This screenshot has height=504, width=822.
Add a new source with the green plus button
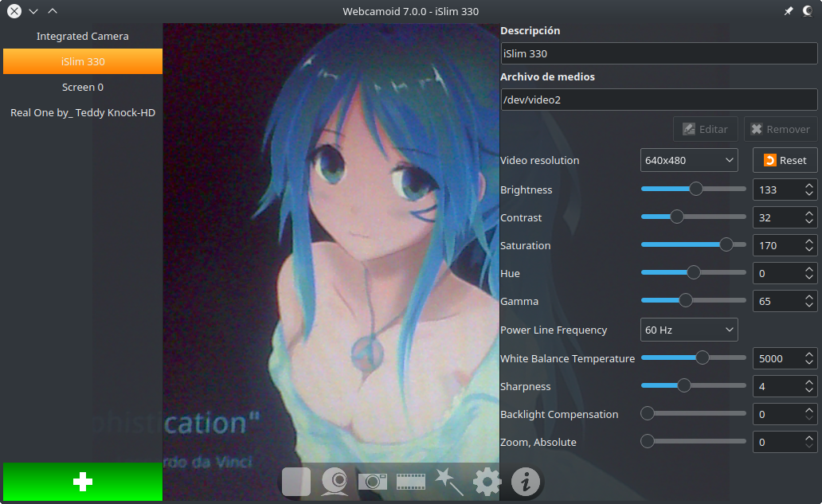(82, 482)
